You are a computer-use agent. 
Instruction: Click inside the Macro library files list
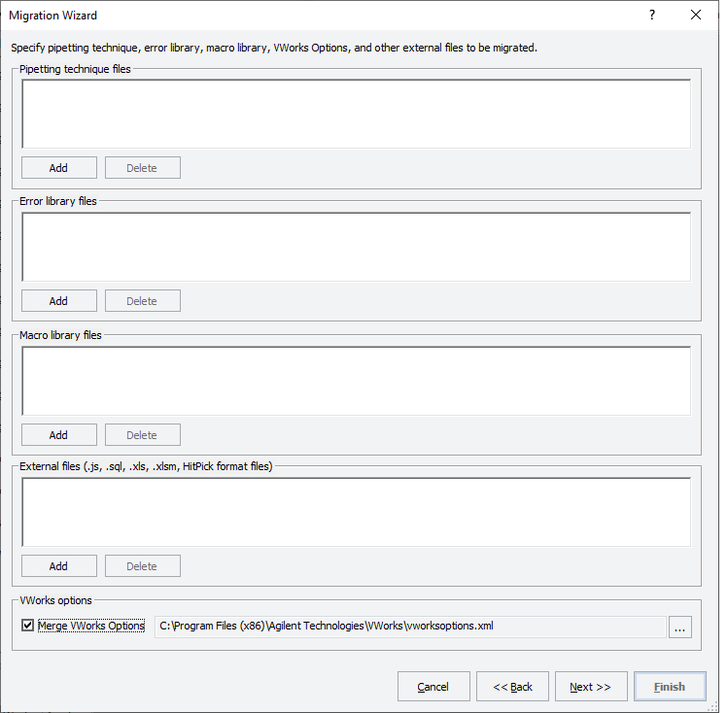tap(356, 381)
